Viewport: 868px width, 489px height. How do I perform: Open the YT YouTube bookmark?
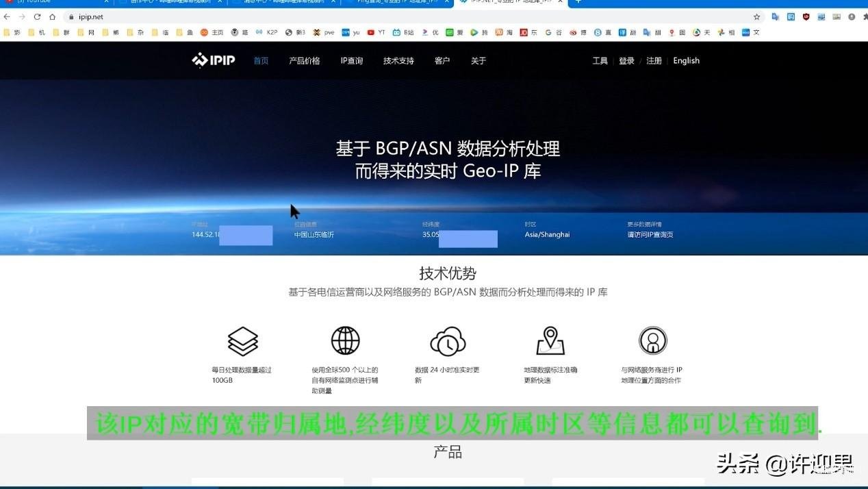[376, 32]
